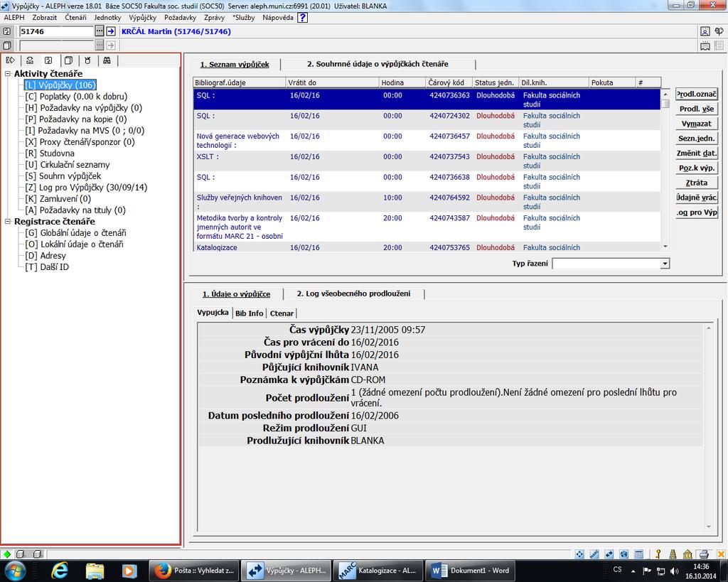The image size is (728, 582).
Task: Click the Ztráta button
Action: (x=697, y=183)
